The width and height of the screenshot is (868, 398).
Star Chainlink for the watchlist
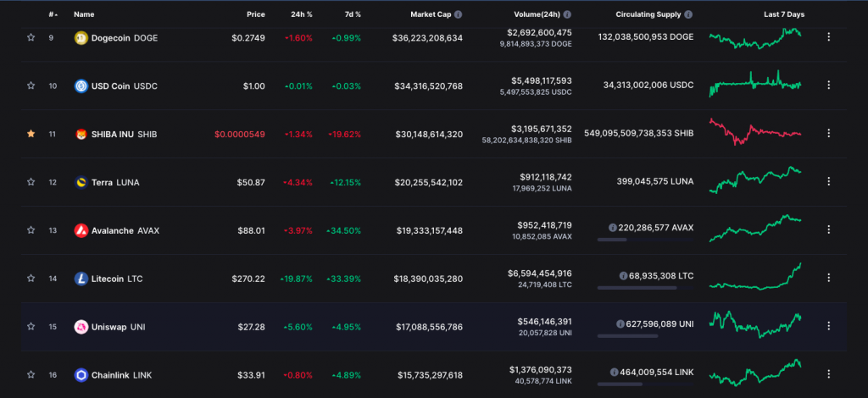[x=31, y=374]
